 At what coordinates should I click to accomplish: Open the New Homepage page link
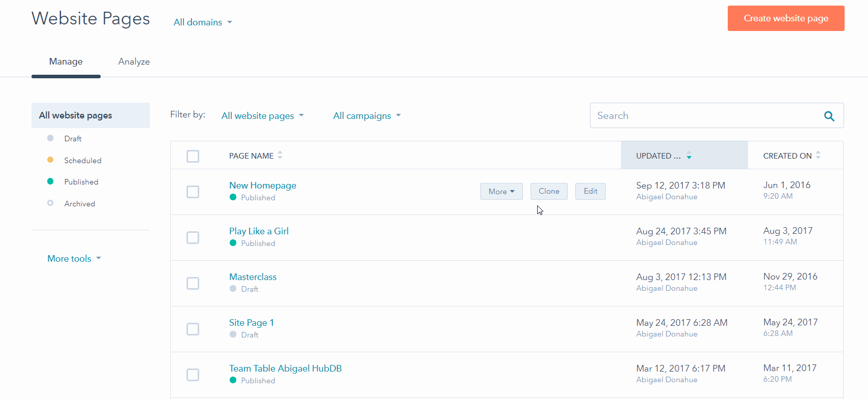pyautogui.click(x=263, y=186)
